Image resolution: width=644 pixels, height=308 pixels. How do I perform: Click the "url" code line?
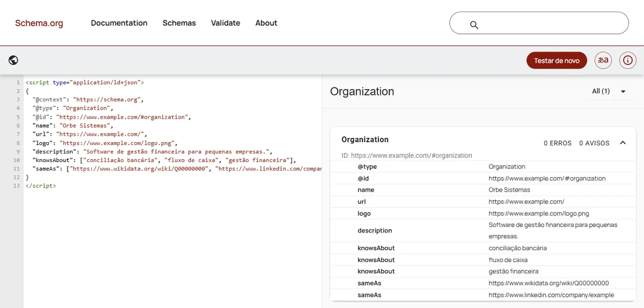pyautogui.click(x=90, y=134)
